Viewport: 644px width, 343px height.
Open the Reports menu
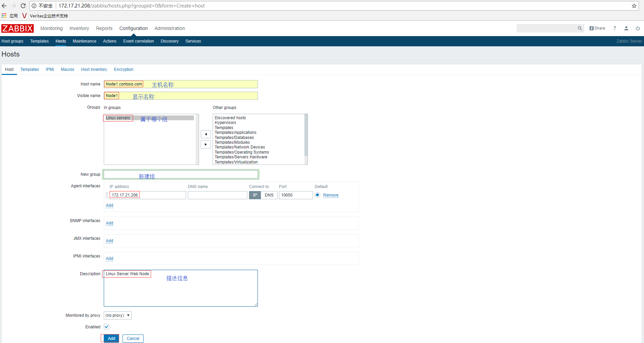pyautogui.click(x=104, y=28)
